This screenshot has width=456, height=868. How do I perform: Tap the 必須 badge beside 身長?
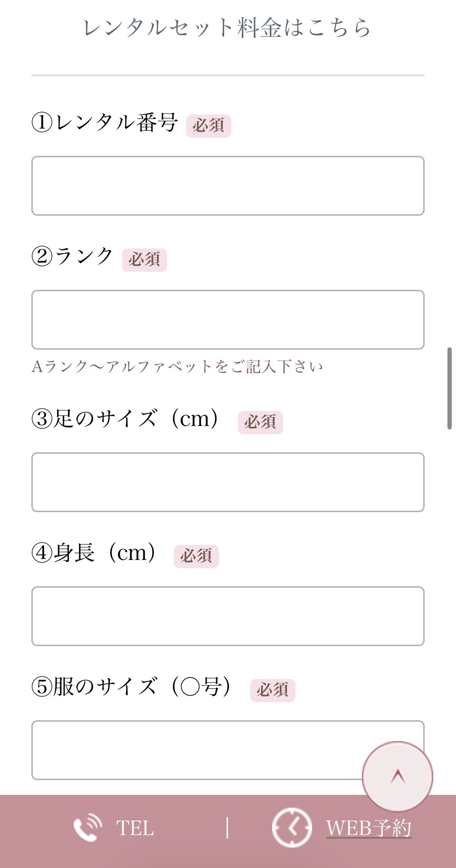pyautogui.click(x=196, y=556)
